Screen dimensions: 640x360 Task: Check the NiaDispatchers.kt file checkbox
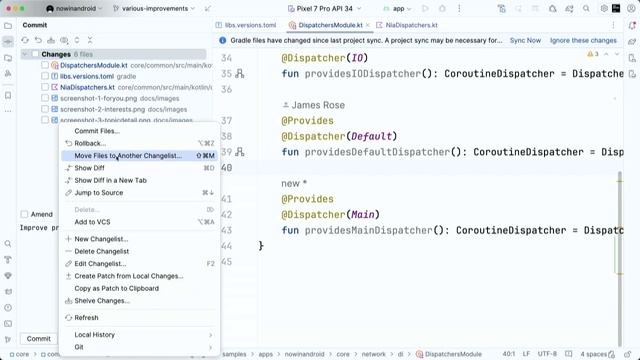point(45,87)
